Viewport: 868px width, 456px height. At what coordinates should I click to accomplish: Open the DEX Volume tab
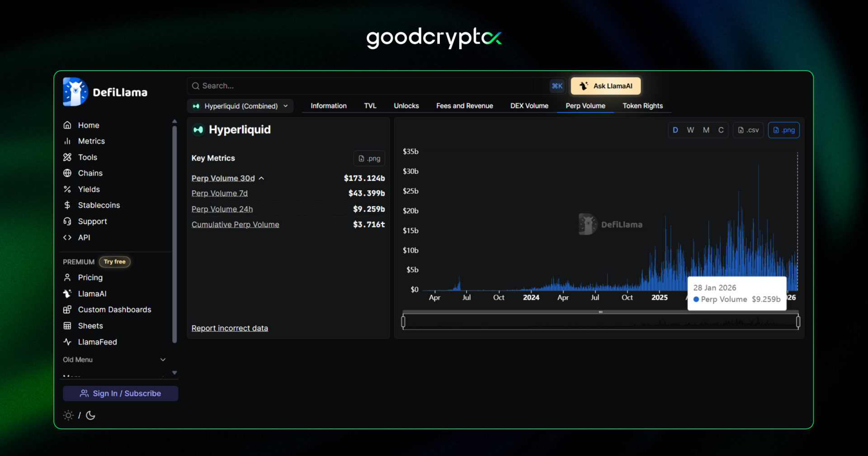(529, 105)
